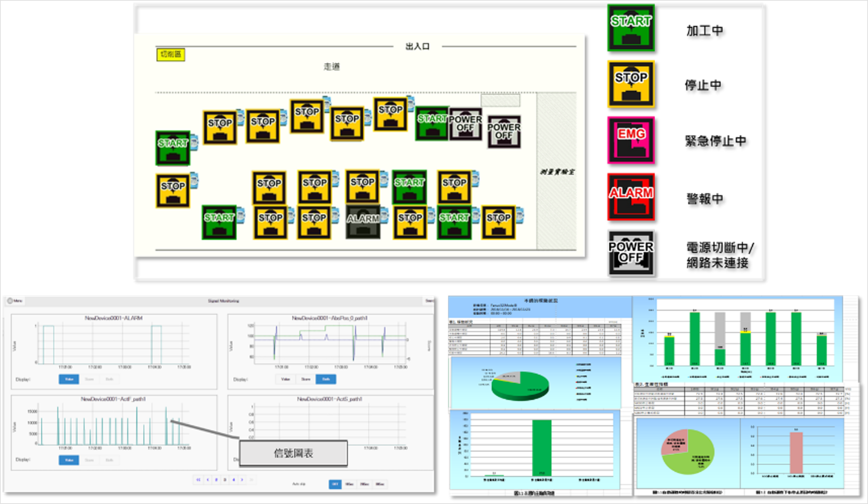Screen dimensions: 868x504
Task: Select Score display for the NewDevice0001-ALARM chart
Action: (89, 379)
